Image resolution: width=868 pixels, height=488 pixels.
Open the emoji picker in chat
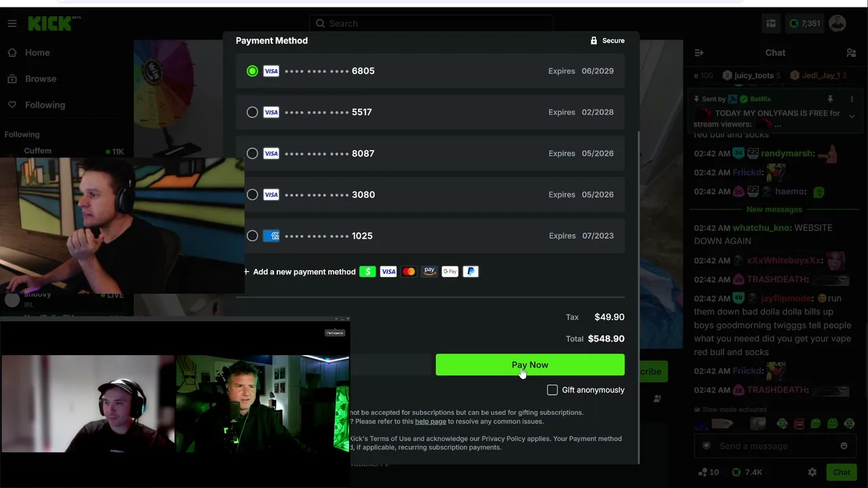tap(844, 446)
